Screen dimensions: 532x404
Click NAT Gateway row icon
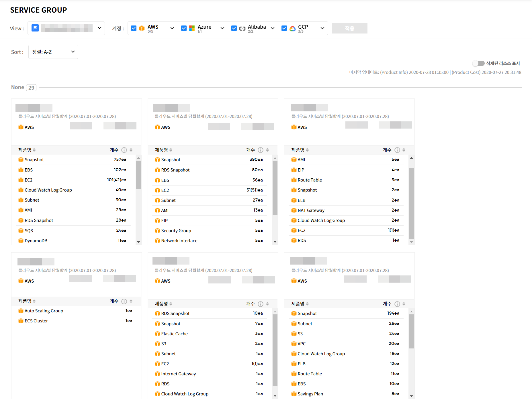[x=294, y=210]
